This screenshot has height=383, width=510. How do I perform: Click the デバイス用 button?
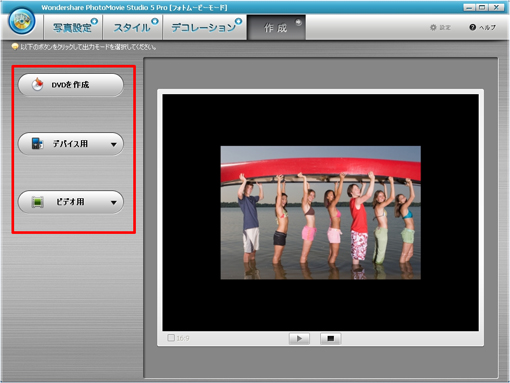71,144
